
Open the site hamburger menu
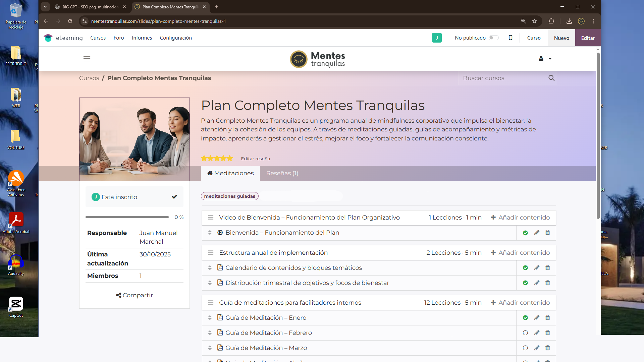[87, 59]
